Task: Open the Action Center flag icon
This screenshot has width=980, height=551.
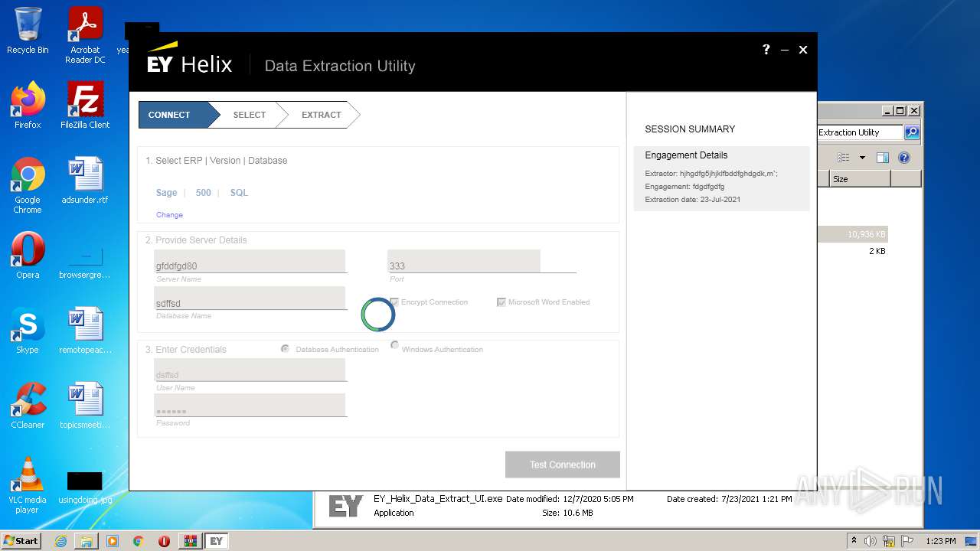Action: pyautogui.click(x=908, y=541)
